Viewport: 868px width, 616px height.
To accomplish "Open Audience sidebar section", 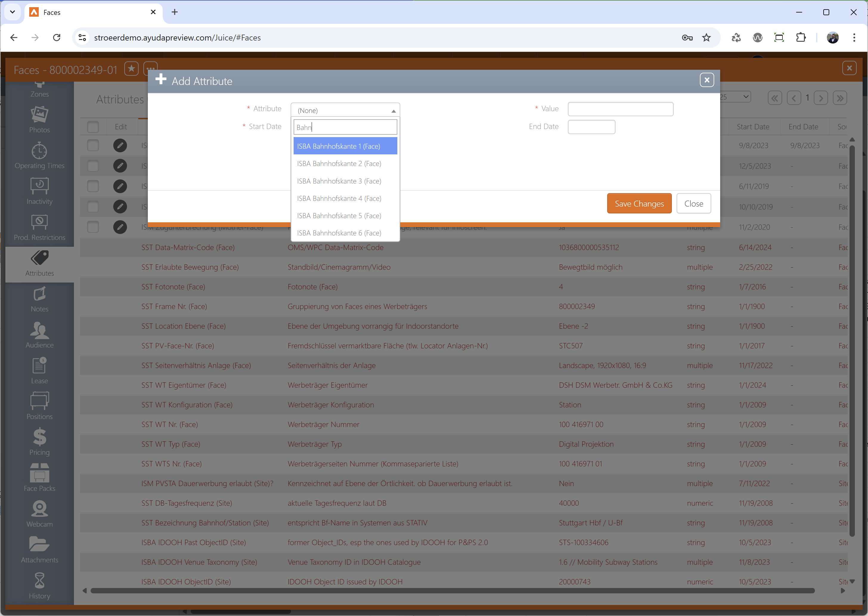I will point(39,335).
